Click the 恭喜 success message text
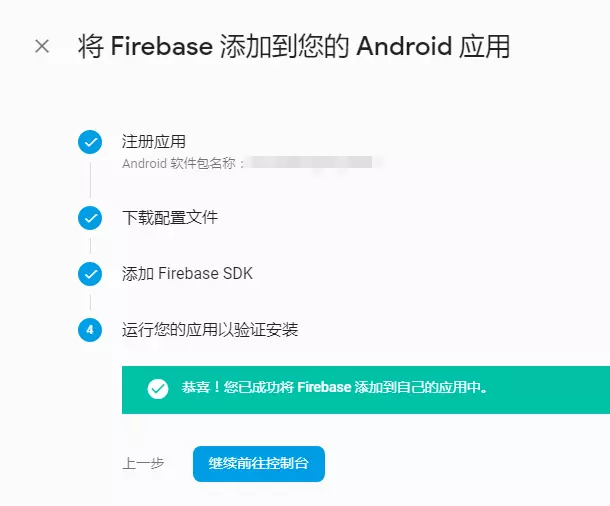This screenshot has height=506, width=610. [334, 387]
